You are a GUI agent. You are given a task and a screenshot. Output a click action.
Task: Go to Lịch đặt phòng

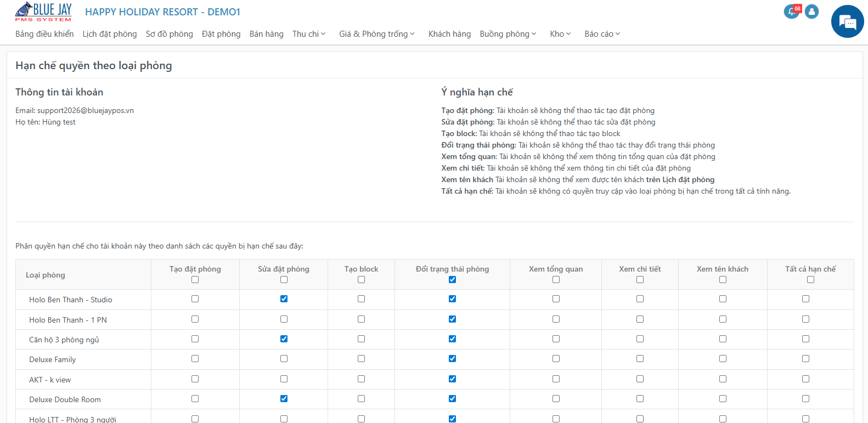[110, 34]
